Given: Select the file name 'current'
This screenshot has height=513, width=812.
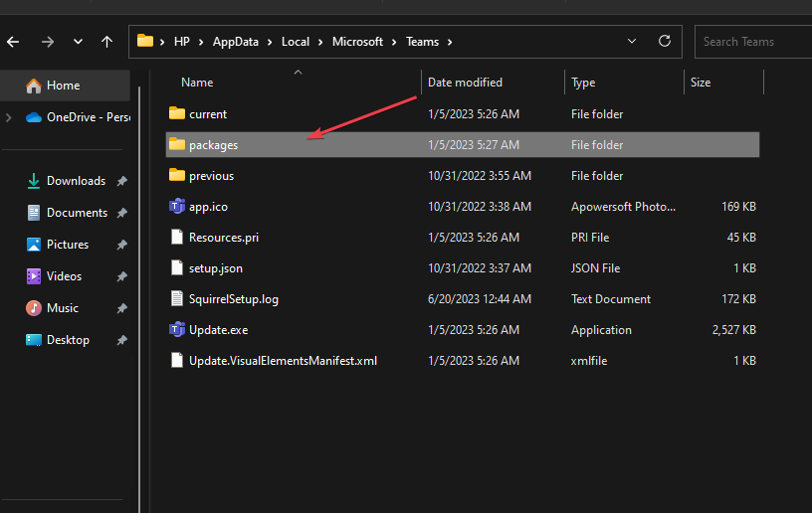Looking at the screenshot, I should click(x=208, y=114).
